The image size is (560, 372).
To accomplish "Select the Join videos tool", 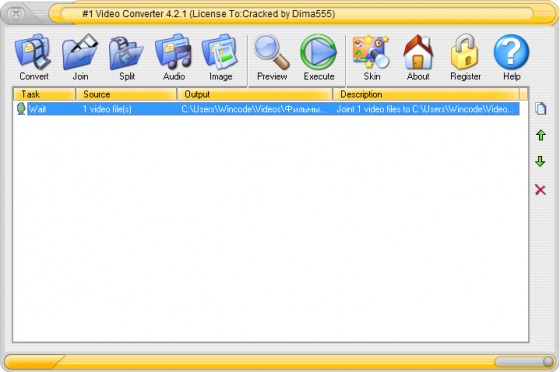I will [x=80, y=57].
